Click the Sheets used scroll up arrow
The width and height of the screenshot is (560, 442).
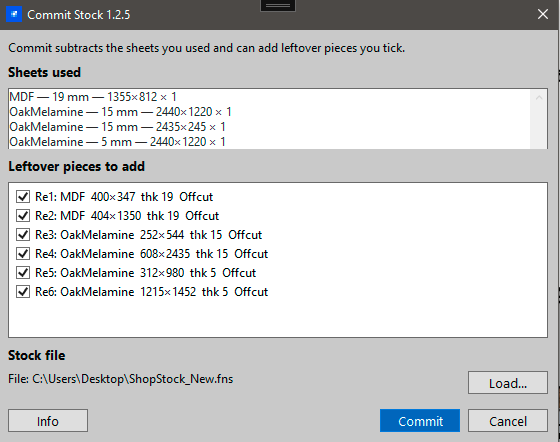pyautogui.click(x=539, y=97)
